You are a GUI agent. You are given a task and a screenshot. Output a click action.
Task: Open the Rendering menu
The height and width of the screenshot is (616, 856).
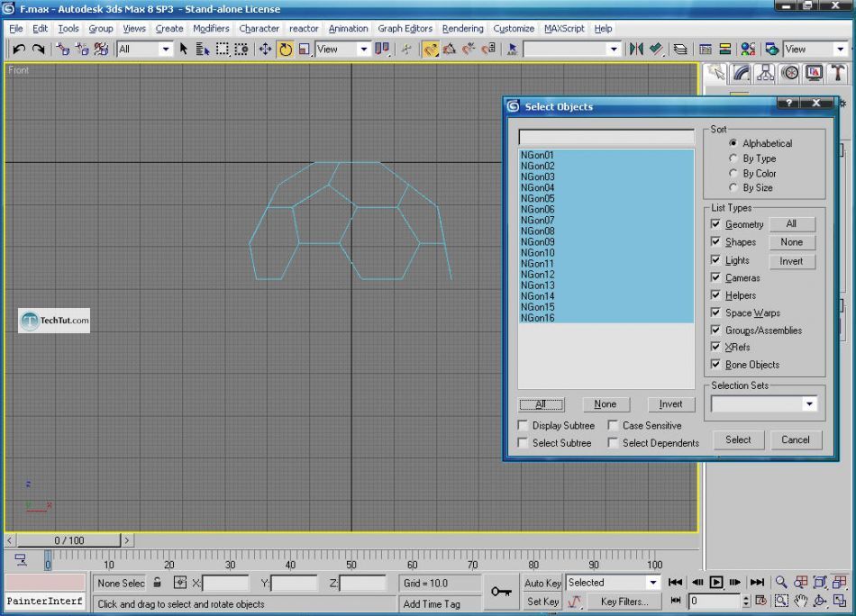462,29
